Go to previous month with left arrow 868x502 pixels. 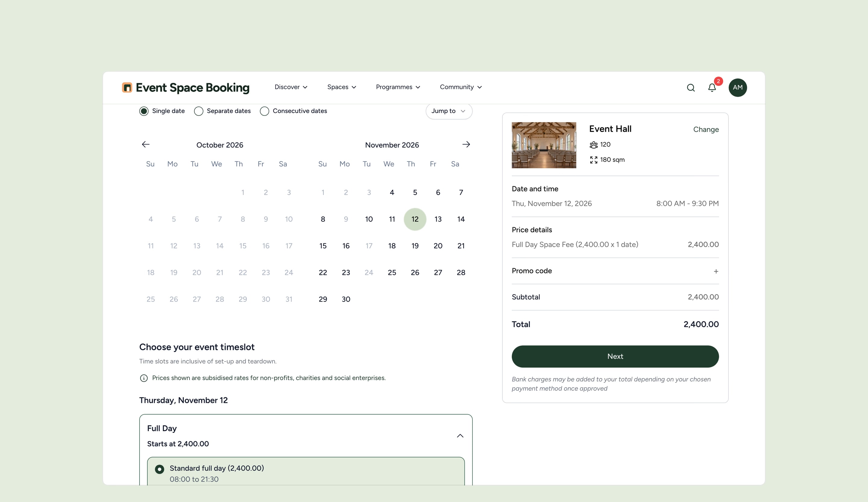[x=146, y=145]
